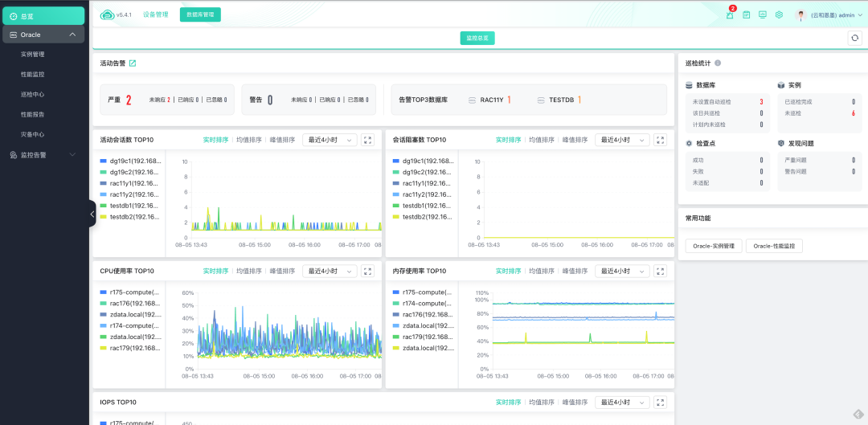The width and height of the screenshot is (868, 425).
Task: Open 最近4小时 dropdown in 会话阻塞数 panel
Action: tap(621, 140)
